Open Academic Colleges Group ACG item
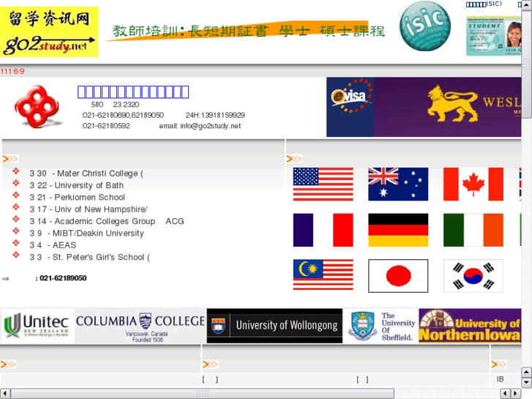 coord(107,221)
